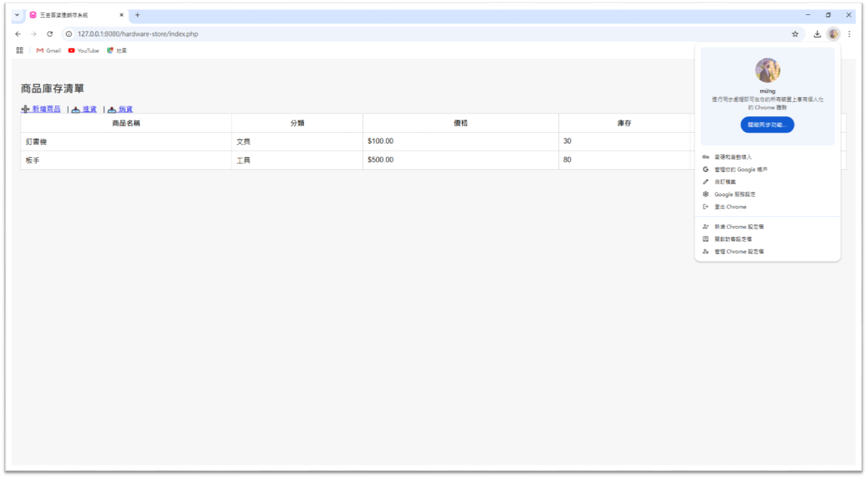The height and width of the screenshot is (478, 868).
Task: Click the 新增商品 add product link
Action: [x=46, y=109]
